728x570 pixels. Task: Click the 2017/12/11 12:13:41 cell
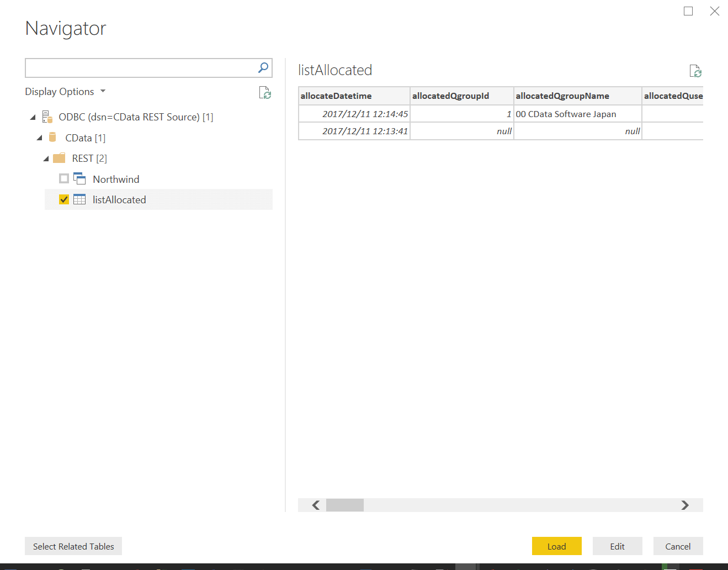[354, 131]
